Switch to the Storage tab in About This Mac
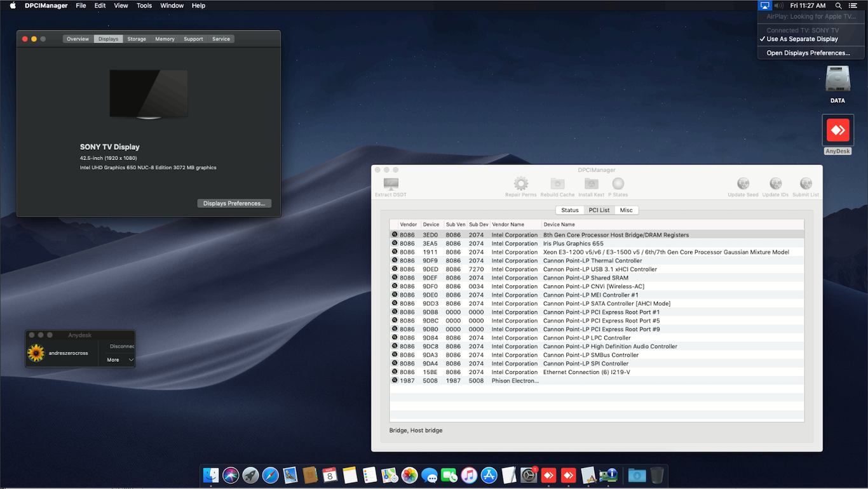 point(137,39)
